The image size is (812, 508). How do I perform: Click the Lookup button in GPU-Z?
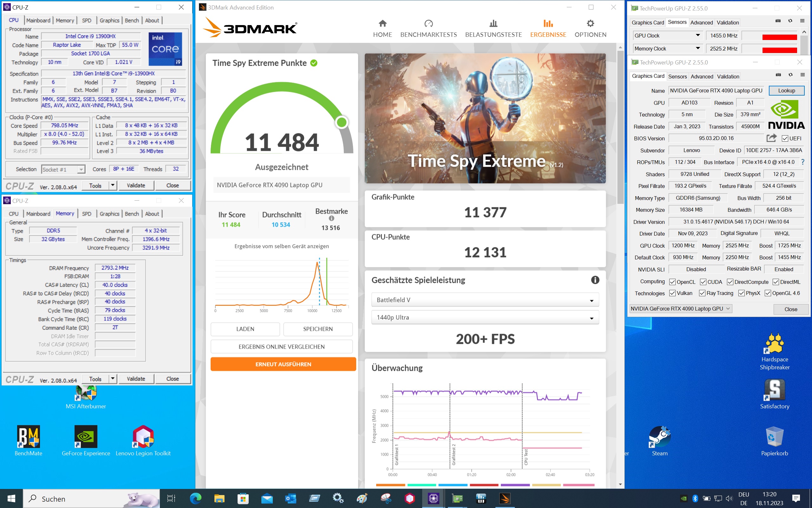pos(787,90)
